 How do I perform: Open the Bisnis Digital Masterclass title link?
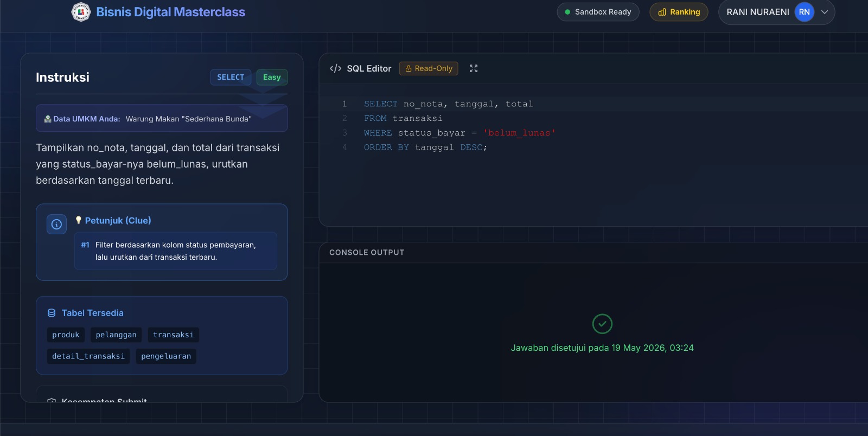tap(170, 12)
